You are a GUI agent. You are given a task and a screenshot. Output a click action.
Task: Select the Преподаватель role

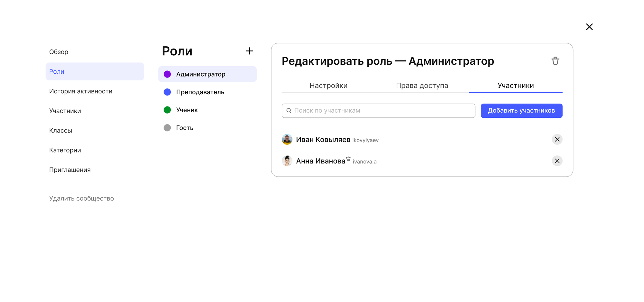pyautogui.click(x=207, y=92)
